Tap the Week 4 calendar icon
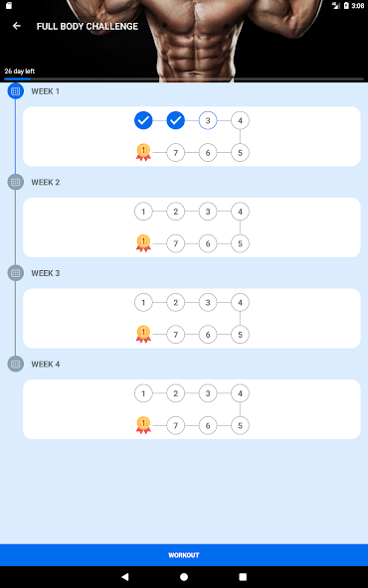 pyautogui.click(x=15, y=364)
